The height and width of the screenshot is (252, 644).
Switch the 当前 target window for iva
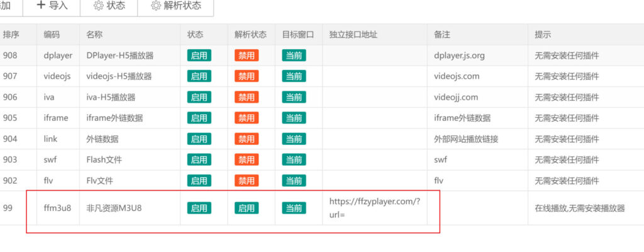pos(294,97)
